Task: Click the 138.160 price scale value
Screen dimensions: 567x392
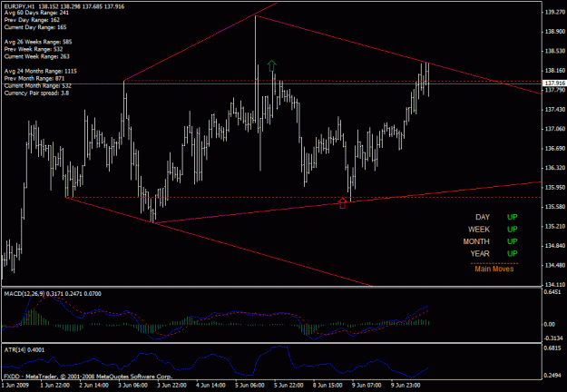Action: pyautogui.click(x=554, y=71)
